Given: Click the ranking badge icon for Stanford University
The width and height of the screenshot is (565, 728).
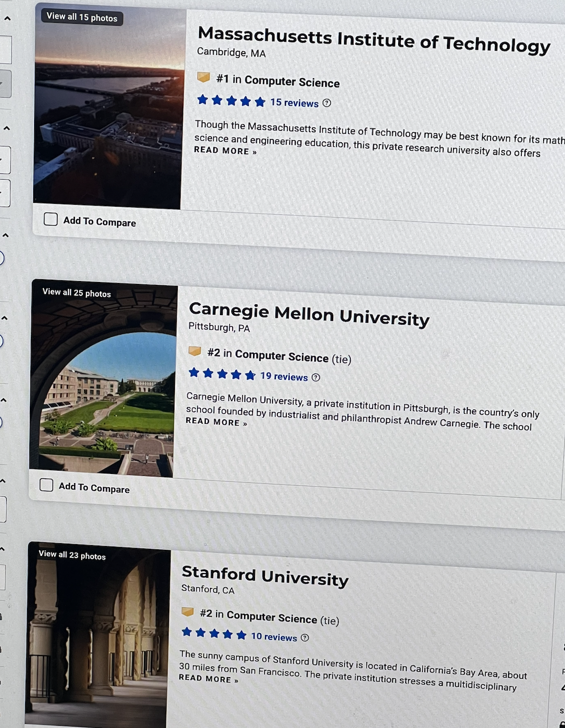Looking at the screenshot, I should coord(188,612).
